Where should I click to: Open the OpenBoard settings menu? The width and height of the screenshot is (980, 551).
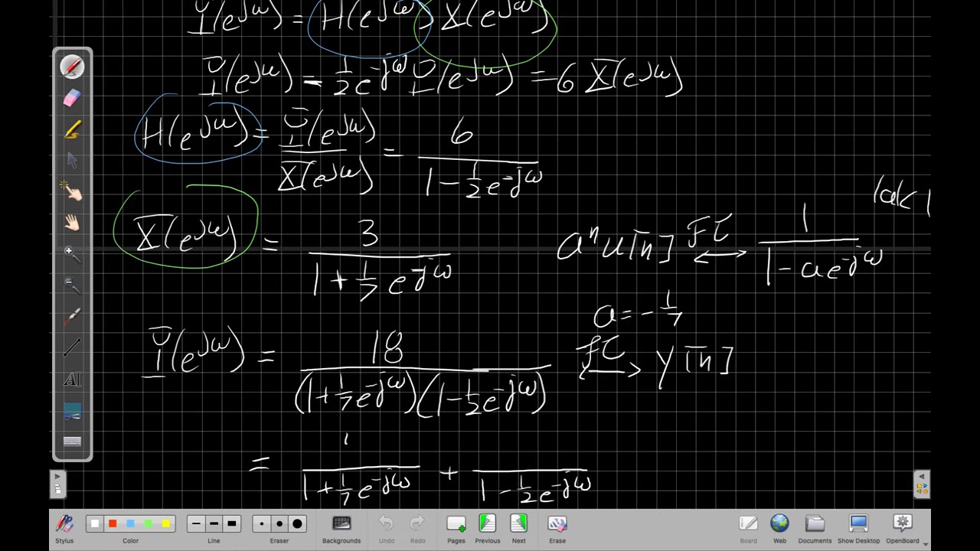903,528
